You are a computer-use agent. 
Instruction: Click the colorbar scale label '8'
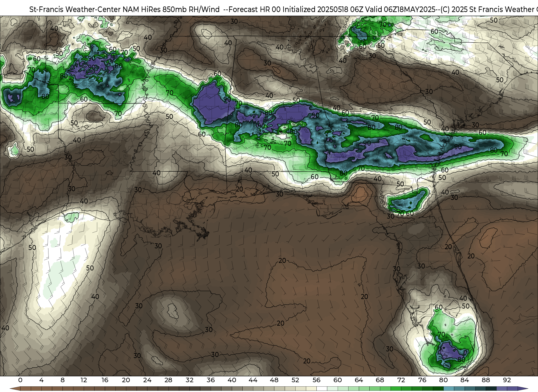point(62,380)
